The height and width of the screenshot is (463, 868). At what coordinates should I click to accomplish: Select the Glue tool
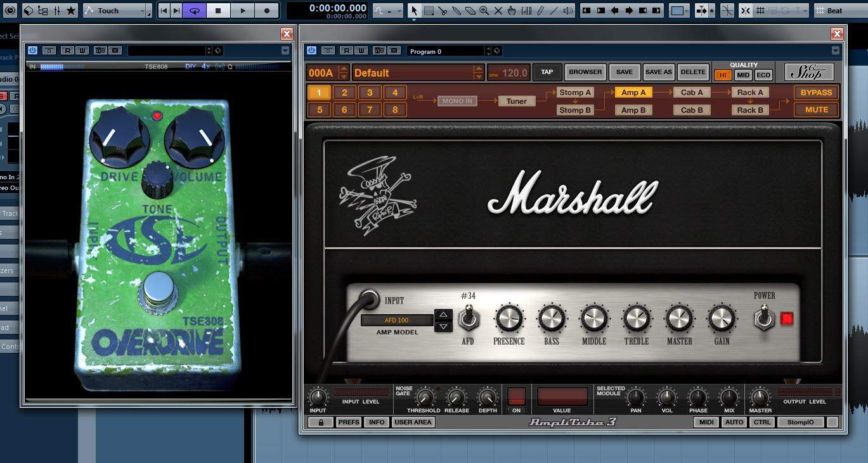(x=457, y=11)
